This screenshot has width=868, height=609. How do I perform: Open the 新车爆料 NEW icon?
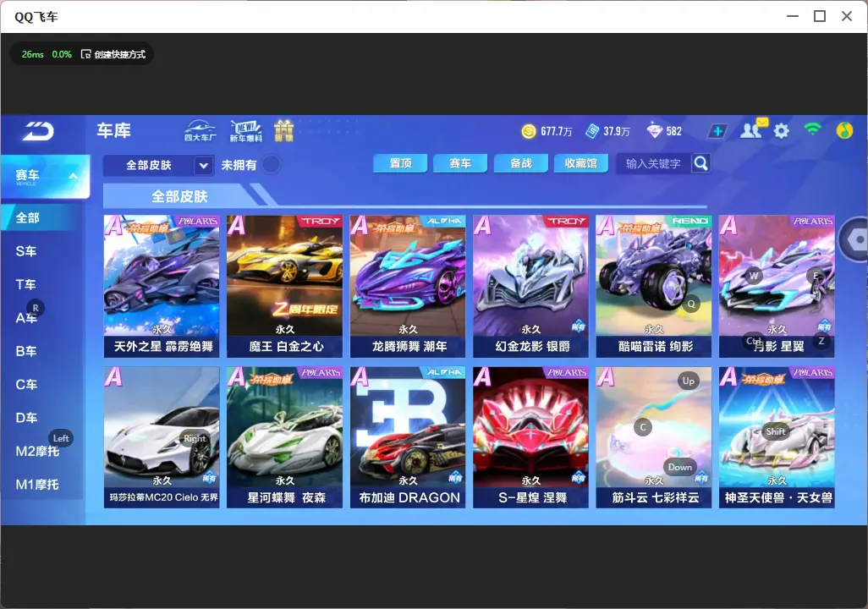tap(246, 130)
